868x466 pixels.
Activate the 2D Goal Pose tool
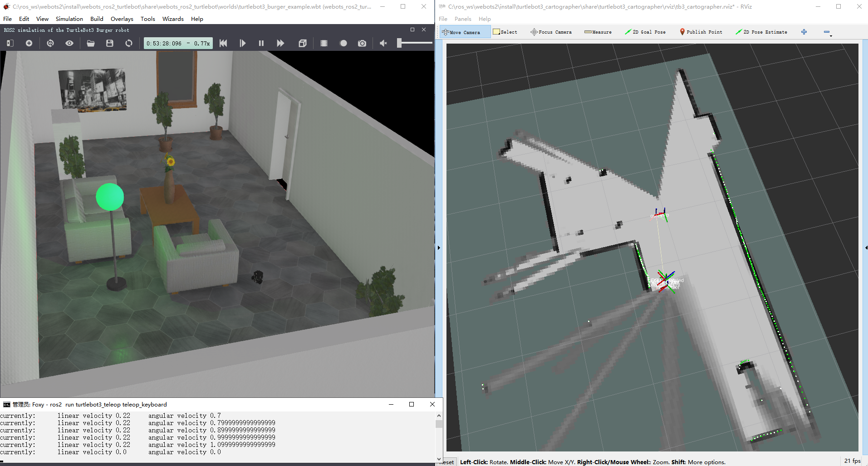pyautogui.click(x=645, y=32)
